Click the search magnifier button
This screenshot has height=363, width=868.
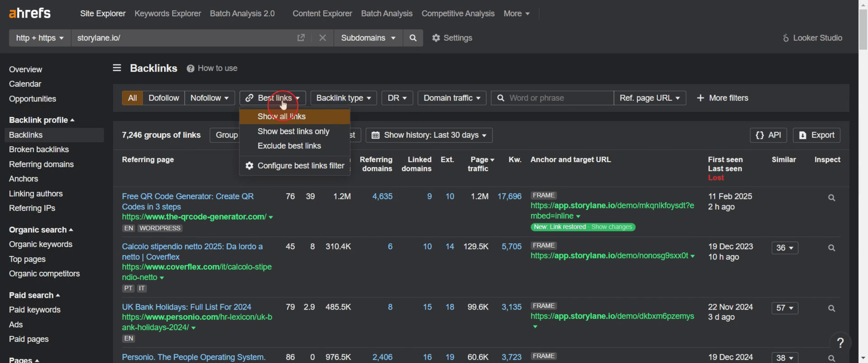[412, 38]
